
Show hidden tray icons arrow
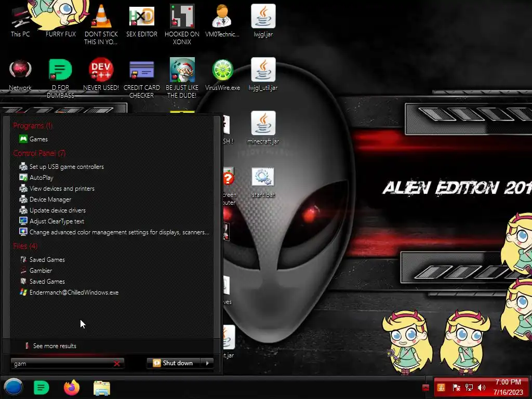(425, 388)
